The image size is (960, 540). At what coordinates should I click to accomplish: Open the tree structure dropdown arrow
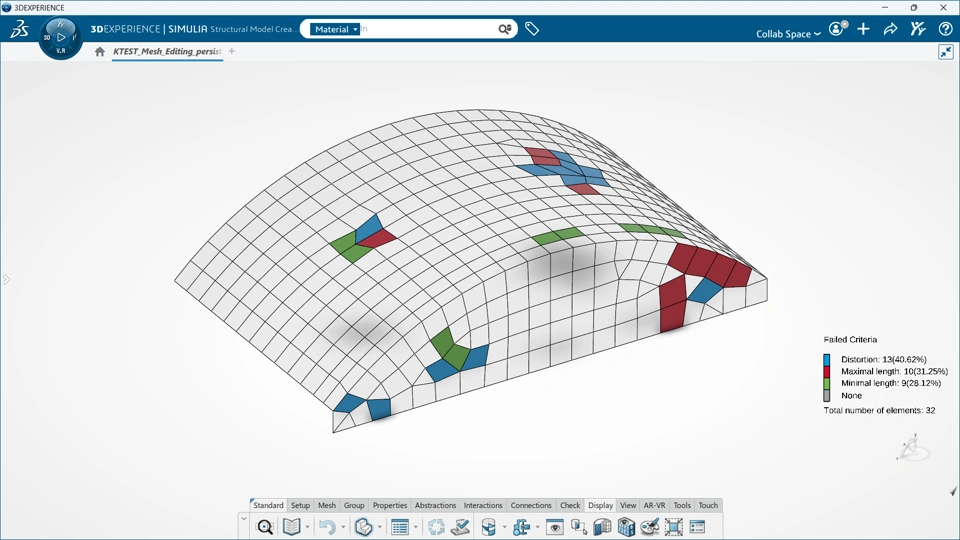pos(538,527)
